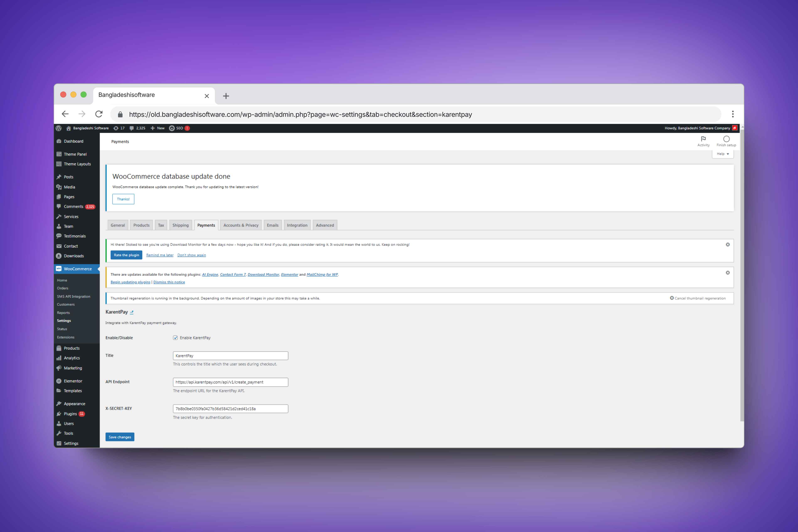Click the Remind me later link
798x532 pixels.
click(x=160, y=255)
